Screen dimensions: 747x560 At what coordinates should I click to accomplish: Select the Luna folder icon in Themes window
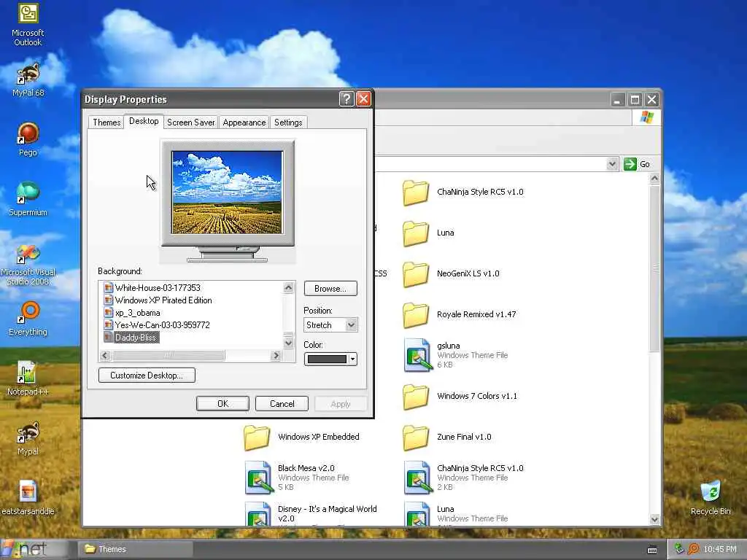click(x=415, y=233)
